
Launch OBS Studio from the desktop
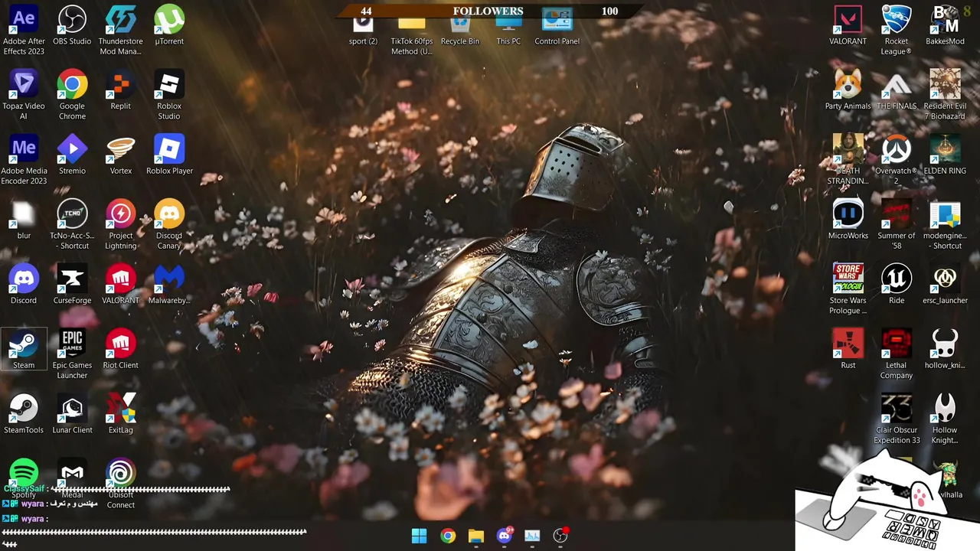[x=72, y=25]
